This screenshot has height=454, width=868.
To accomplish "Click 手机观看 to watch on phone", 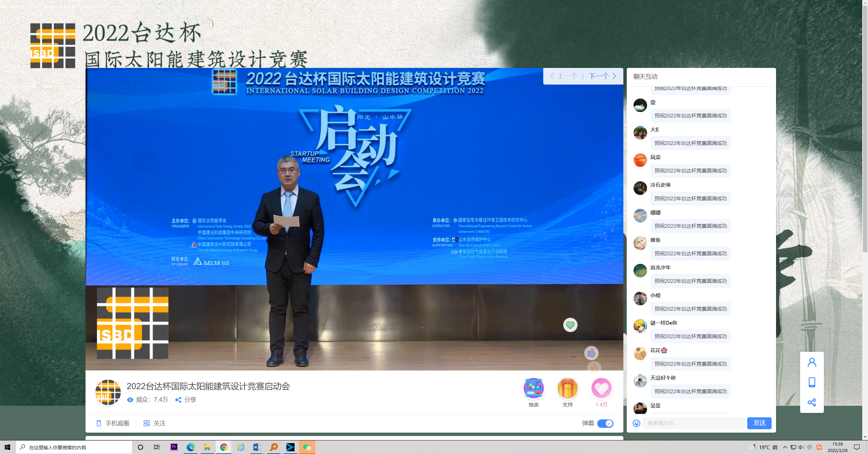I will point(113,423).
